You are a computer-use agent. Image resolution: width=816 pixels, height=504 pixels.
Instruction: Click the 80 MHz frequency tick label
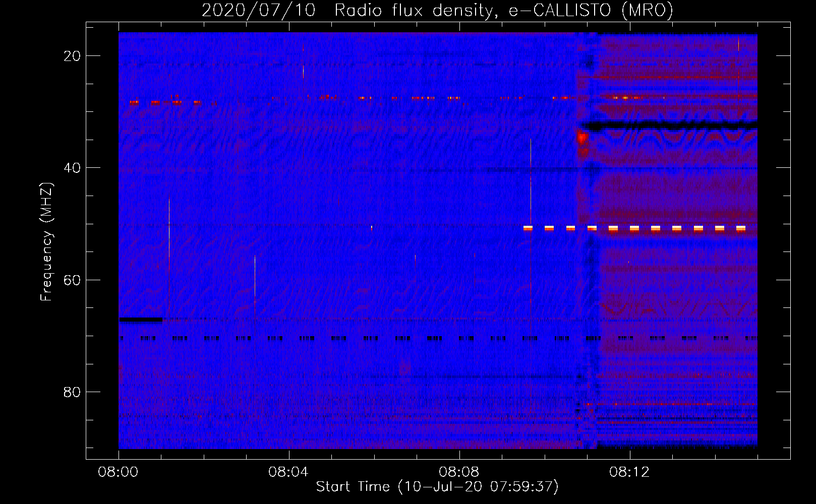click(73, 392)
